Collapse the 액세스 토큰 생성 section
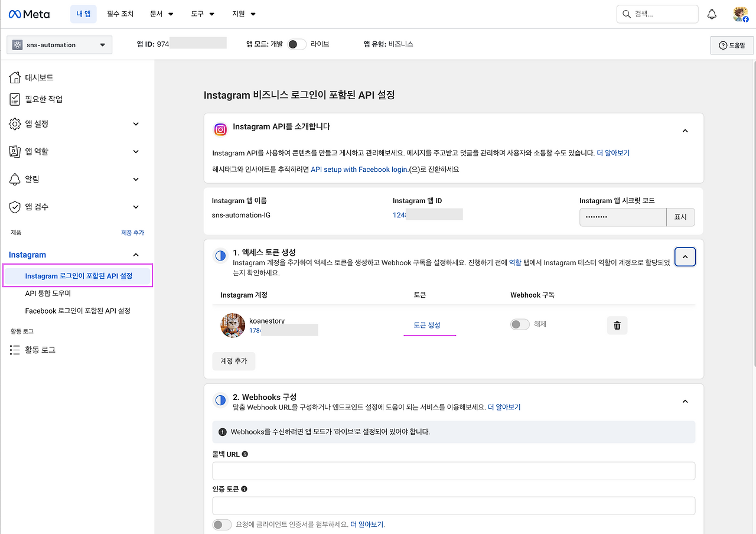The height and width of the screenshot is (534, 756). click(x=685, y=256)
